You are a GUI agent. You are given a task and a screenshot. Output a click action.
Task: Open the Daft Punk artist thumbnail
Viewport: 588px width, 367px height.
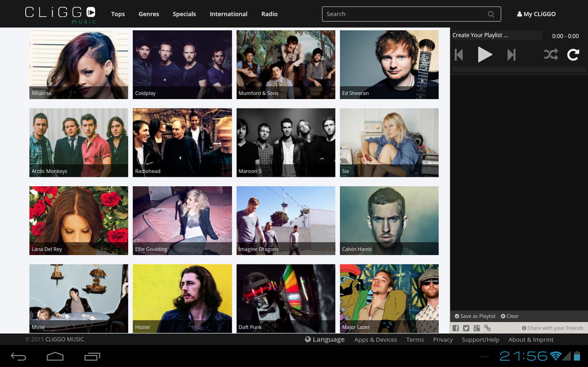coord(286,298)
